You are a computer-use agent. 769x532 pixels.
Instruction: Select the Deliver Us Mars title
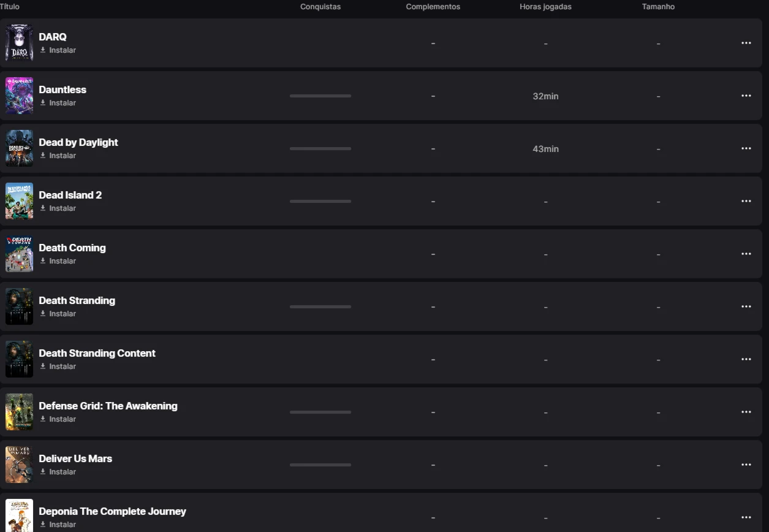75,458
